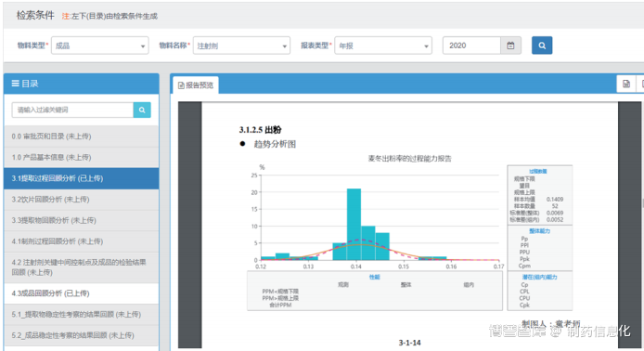Select 0.0 审批页和目录 (未上传)

point(82,136)
